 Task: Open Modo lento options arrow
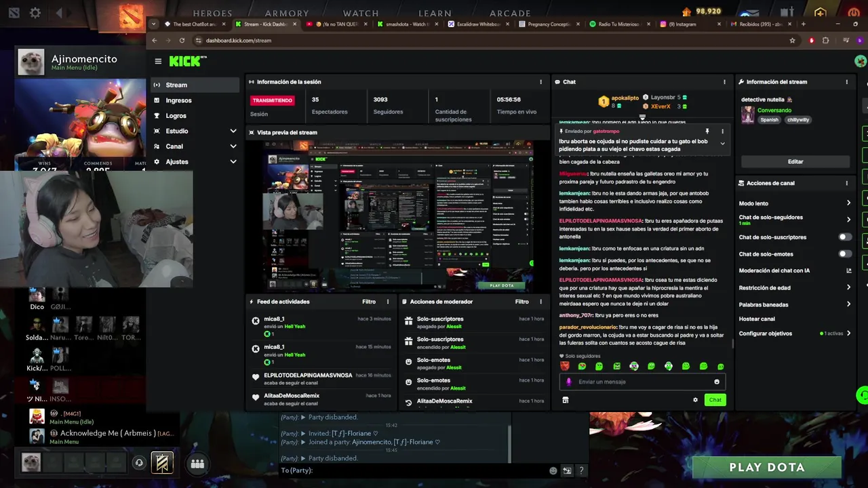848,203
